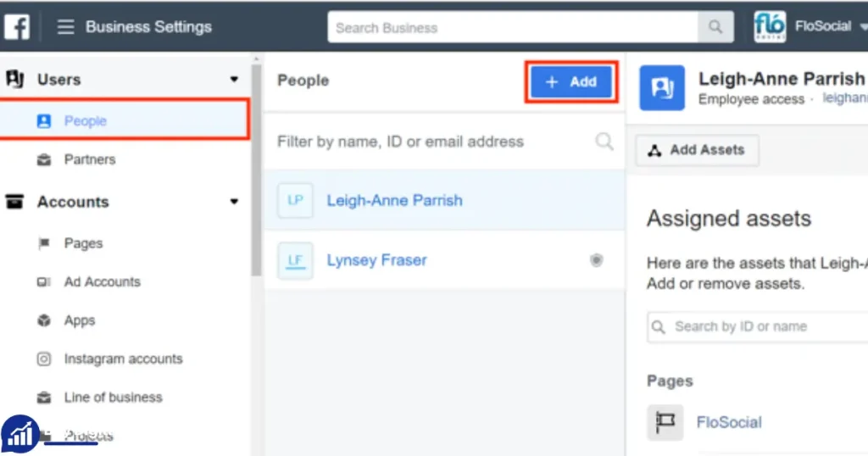The height and width of the screenshot is (456, 868).
Task: Open Pages in the sidebar
Action: (x=84, y=243)
